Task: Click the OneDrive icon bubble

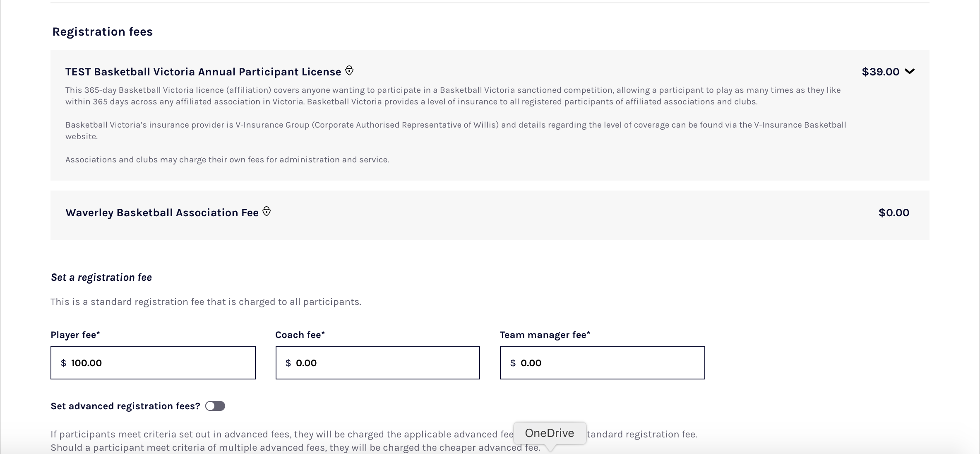Action: 549,433
